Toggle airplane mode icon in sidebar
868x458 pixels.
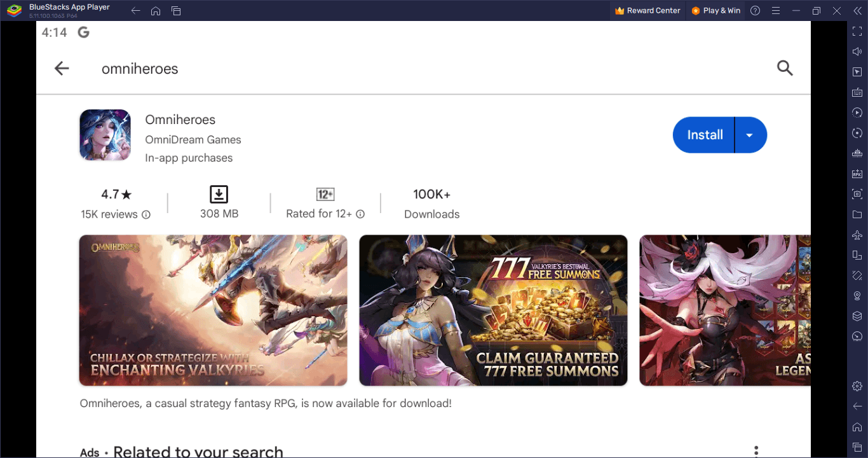tap(857, 235)
